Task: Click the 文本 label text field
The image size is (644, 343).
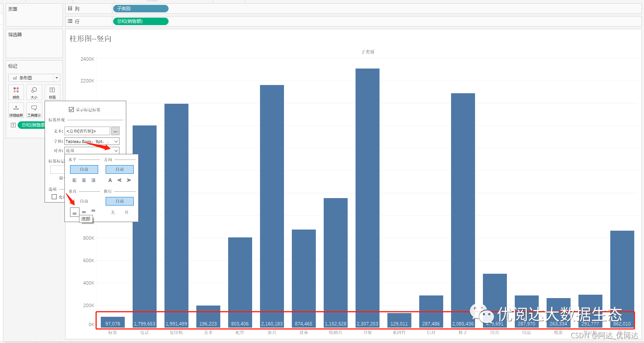Action: point(87,131)
